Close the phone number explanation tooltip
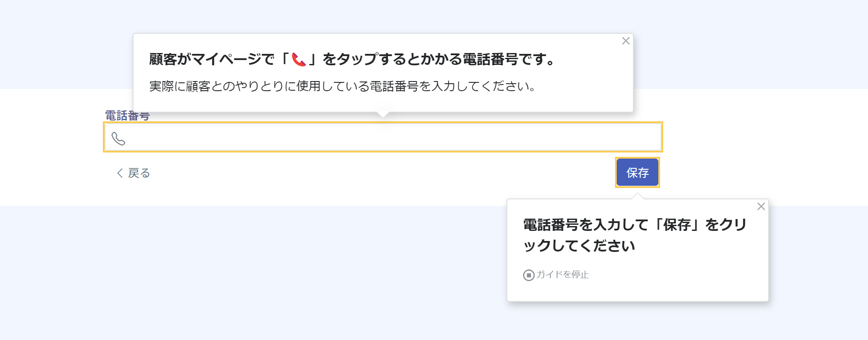This screenshot has width=868, height=340. pos(626,41)
